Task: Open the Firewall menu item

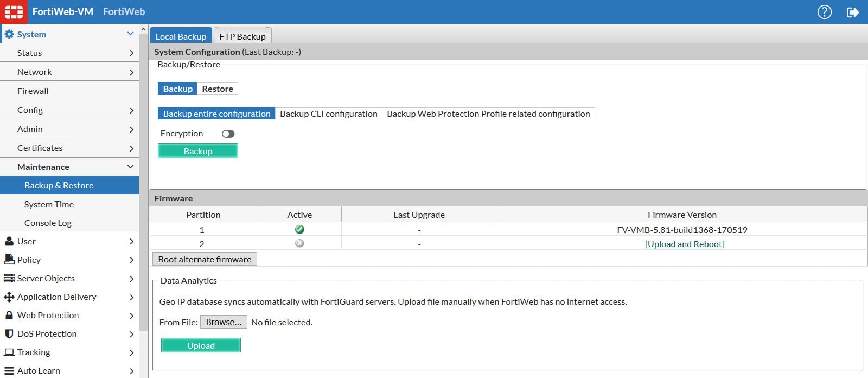Action: click(x=69, y=91)
